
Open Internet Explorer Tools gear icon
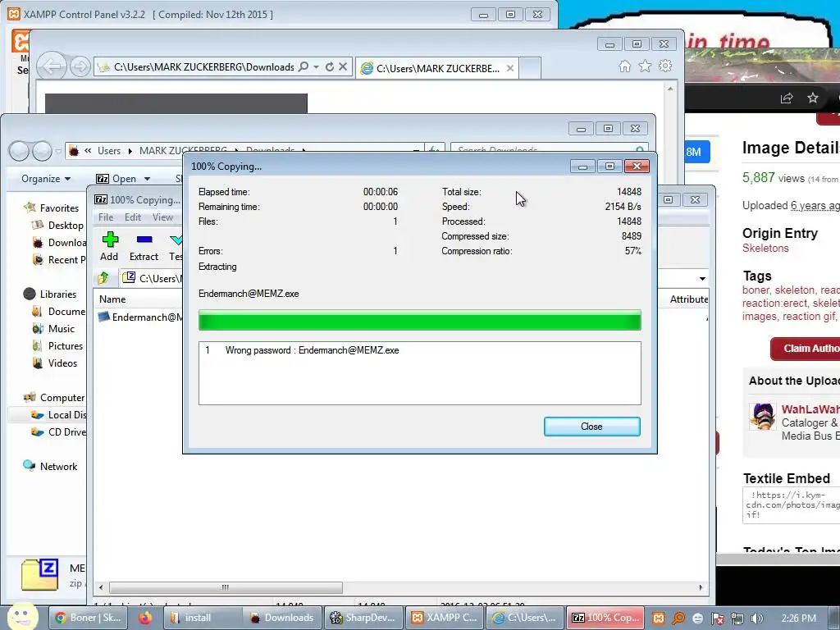tap(665, 66)
